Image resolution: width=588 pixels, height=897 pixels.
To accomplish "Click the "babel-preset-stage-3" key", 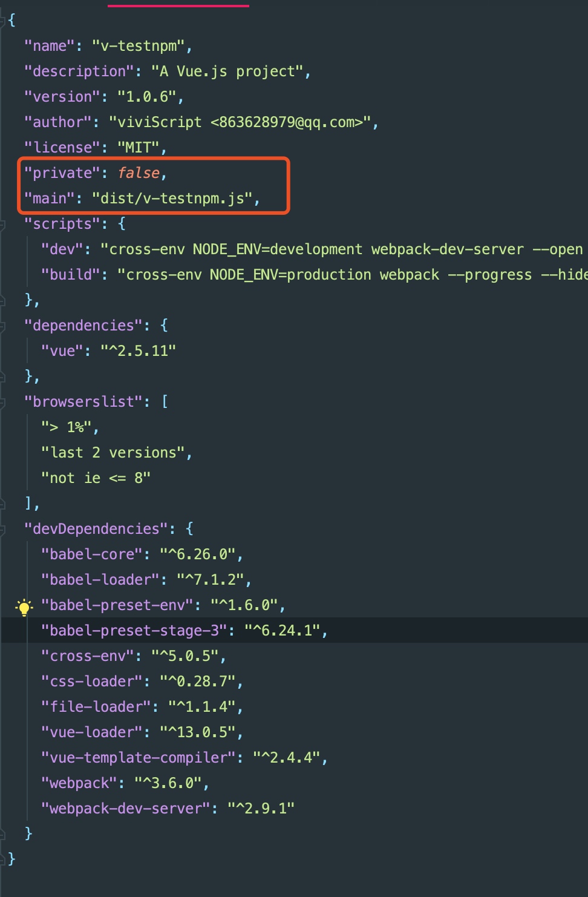I will point(134,631).
